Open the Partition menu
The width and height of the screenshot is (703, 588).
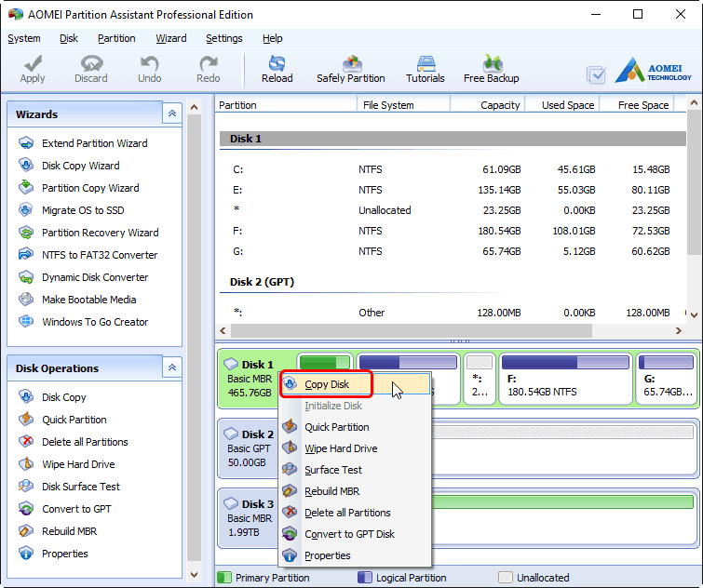pos(116,38)
